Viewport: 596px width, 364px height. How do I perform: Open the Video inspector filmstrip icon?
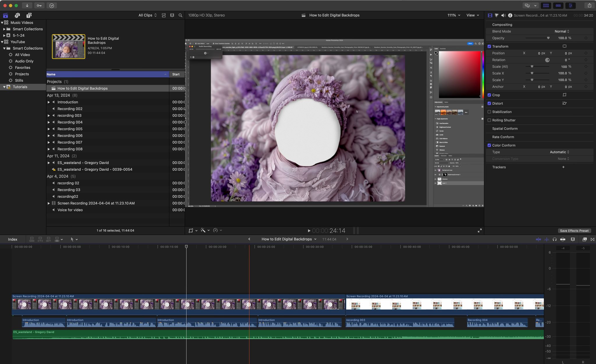pyautogui.click(x=490, y=15)
